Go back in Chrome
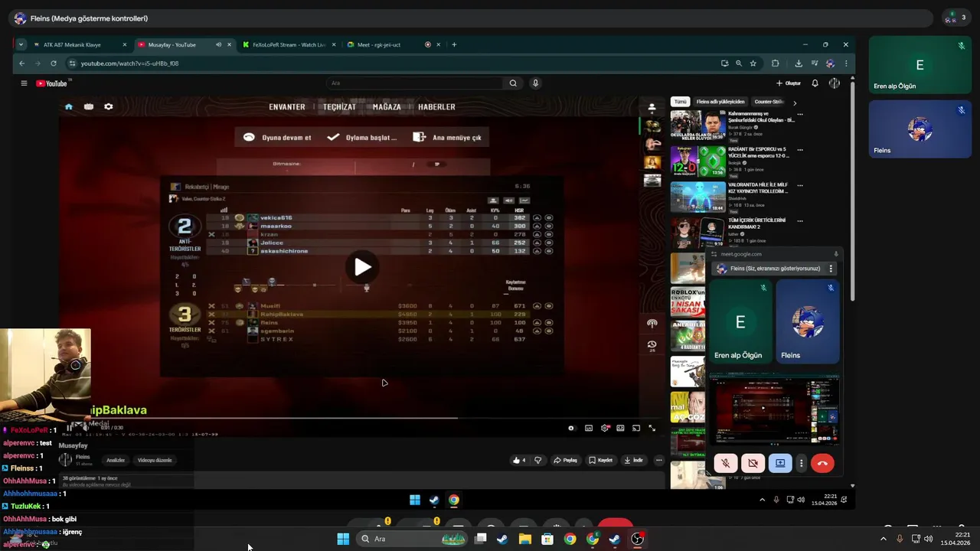The width and height of the screenshot is (980, 551). point(21,64)
